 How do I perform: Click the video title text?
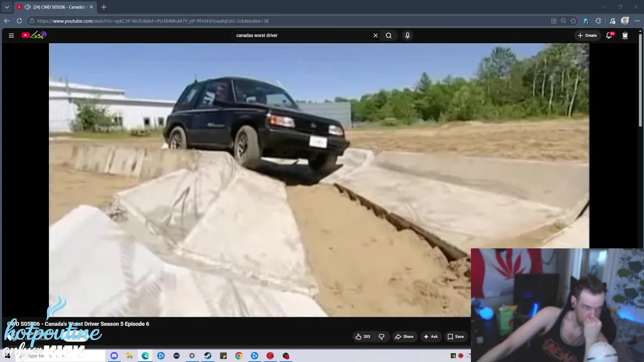78,324
